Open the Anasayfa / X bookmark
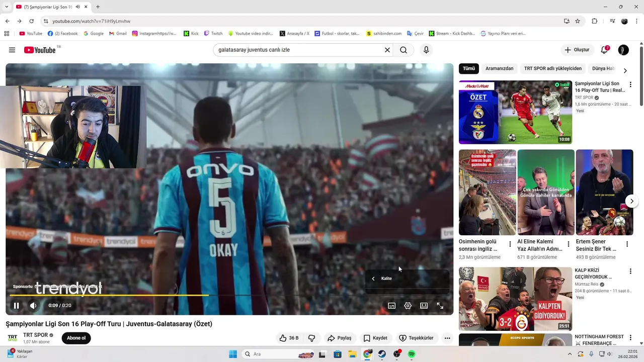Image resolution: width=644 pixels, height=362 pixels. click(294, 34)
